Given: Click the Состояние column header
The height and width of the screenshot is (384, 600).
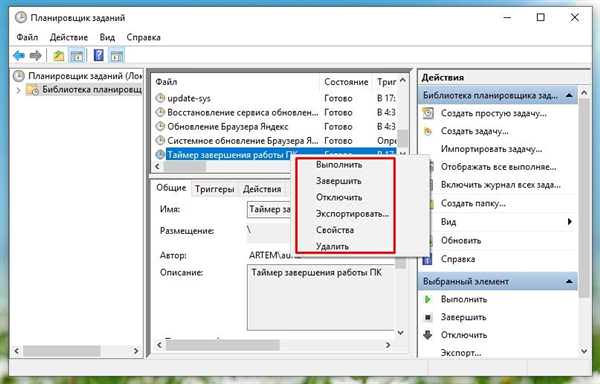Looking at the screenshot, I should coord(346,81).
